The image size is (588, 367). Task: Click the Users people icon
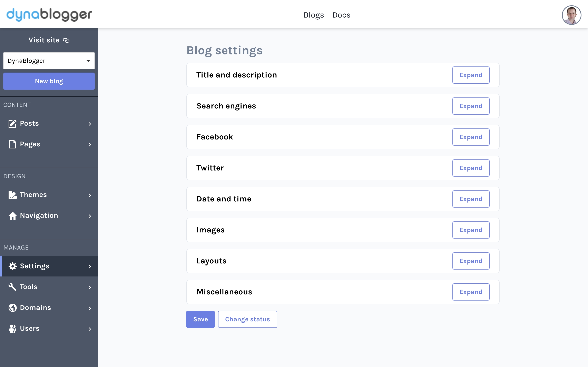coord(12,328)
